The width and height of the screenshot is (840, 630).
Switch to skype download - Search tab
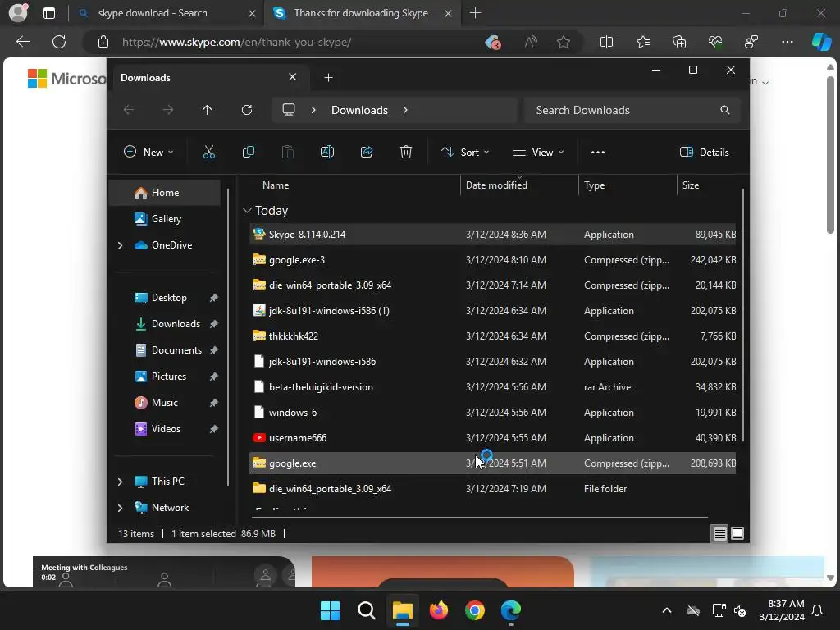tap(166, 13)
